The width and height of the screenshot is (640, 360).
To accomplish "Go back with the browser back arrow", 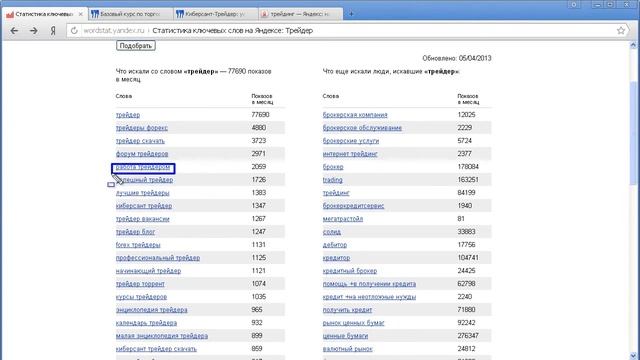I will click(x=14, y=31).
